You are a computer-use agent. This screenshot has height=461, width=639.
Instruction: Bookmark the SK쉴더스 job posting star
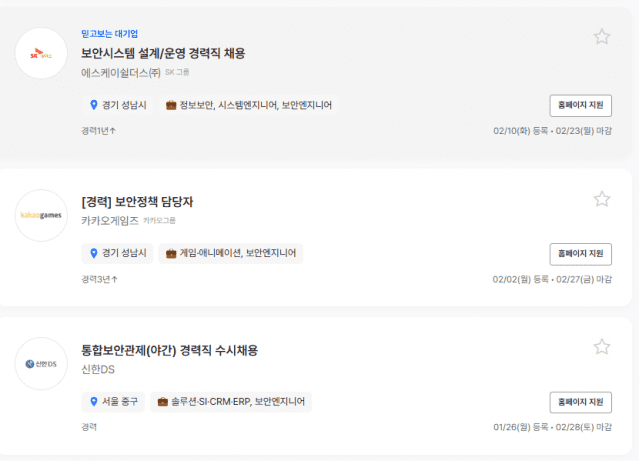click(x=602, y=37)
